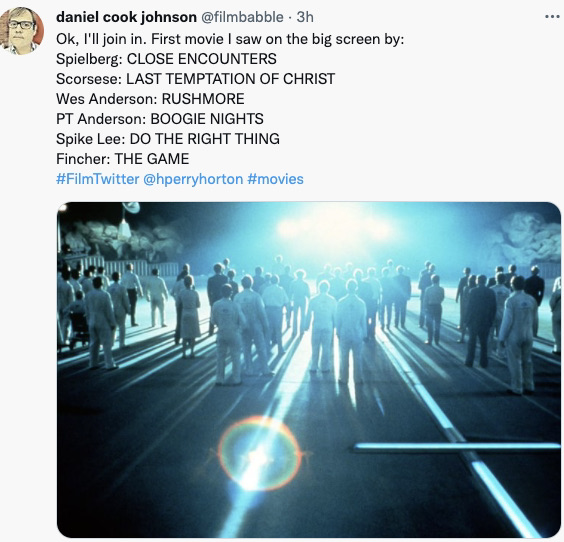
Task: Click daniel cook johnson's profile avatar
Action: point(22,31)
